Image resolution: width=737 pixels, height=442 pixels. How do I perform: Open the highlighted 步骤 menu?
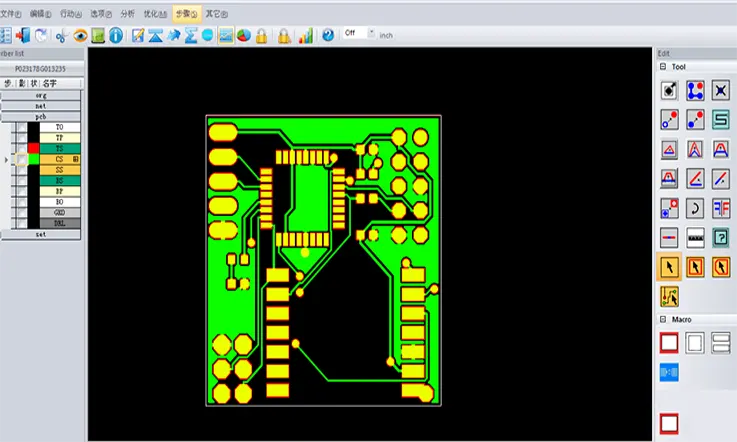coord(187,14)
